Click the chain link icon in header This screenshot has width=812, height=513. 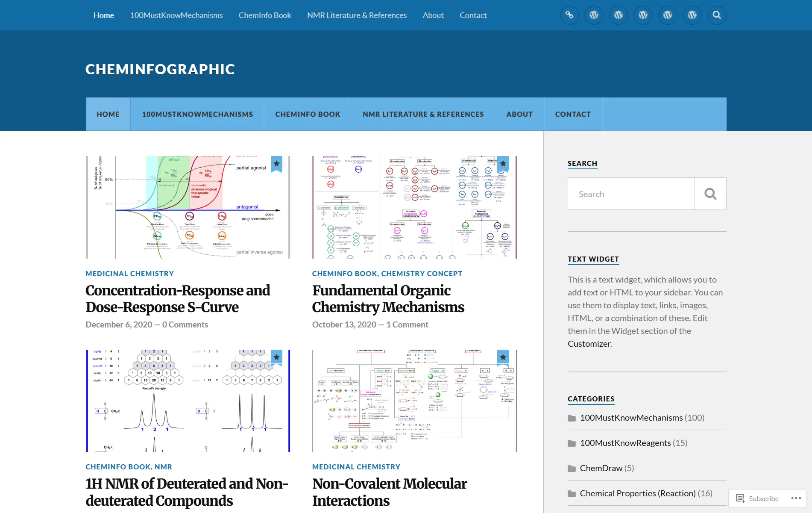pos(569,15)
